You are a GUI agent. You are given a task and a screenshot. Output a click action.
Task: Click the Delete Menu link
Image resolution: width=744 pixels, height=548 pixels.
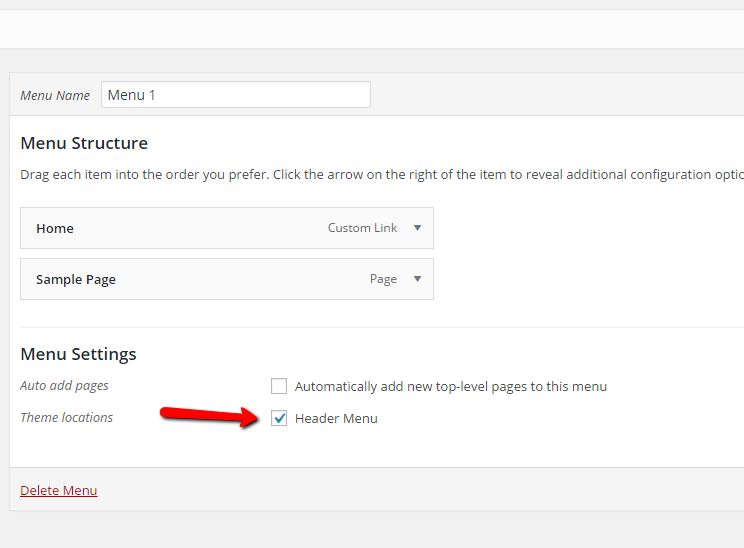(59, 490)
